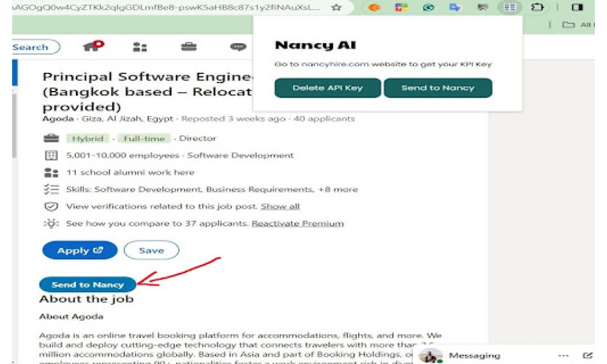Save this job posting
The width and height of the screenshot is (607, 364).
151,251
